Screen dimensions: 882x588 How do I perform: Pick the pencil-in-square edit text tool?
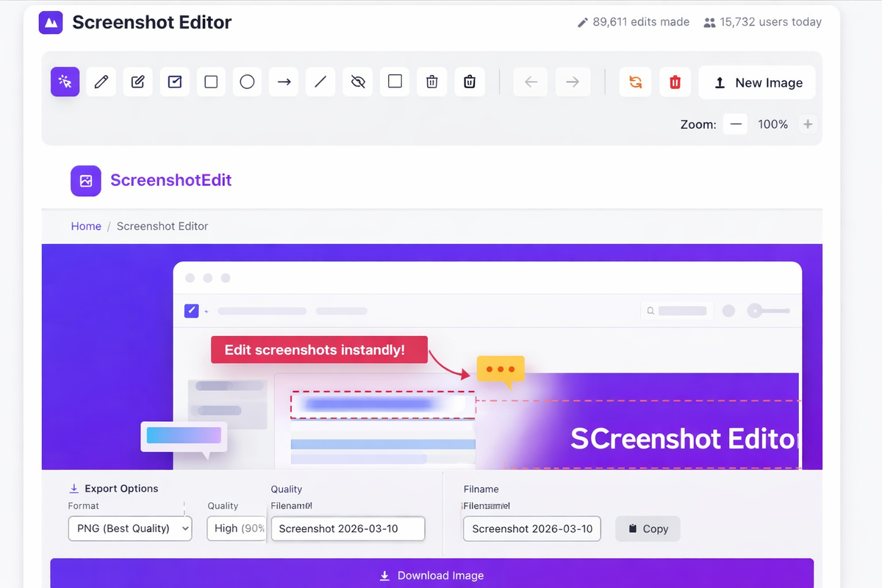point(137,82)
